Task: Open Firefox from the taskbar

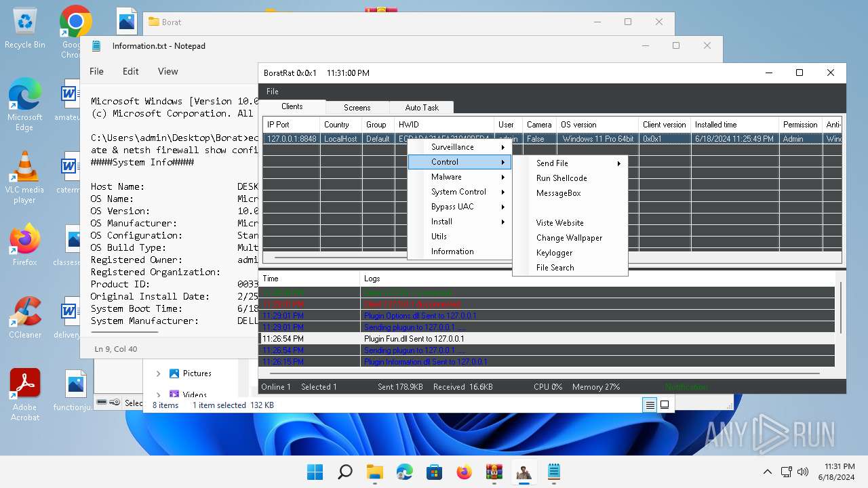Action: coord(464,472)
